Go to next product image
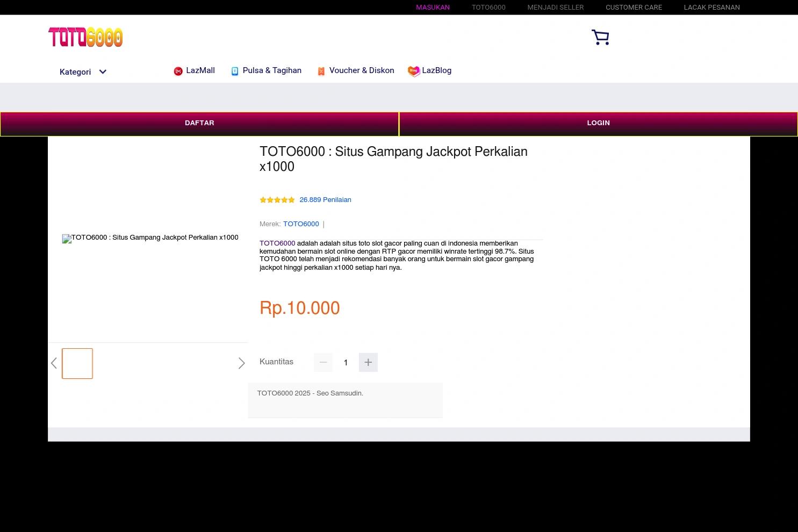This screenshot has width=798, height=532. pos(241,363)
